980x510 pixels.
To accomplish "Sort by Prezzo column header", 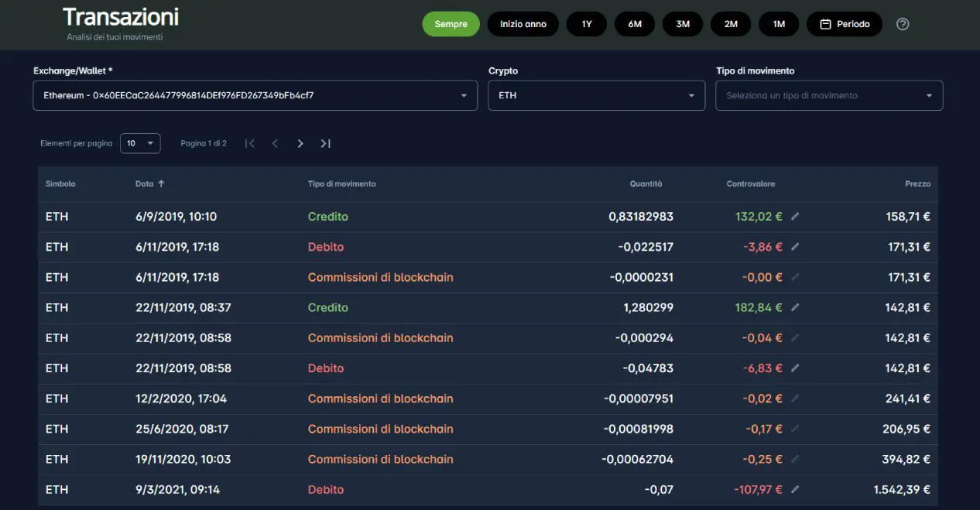I will (917, 184).
